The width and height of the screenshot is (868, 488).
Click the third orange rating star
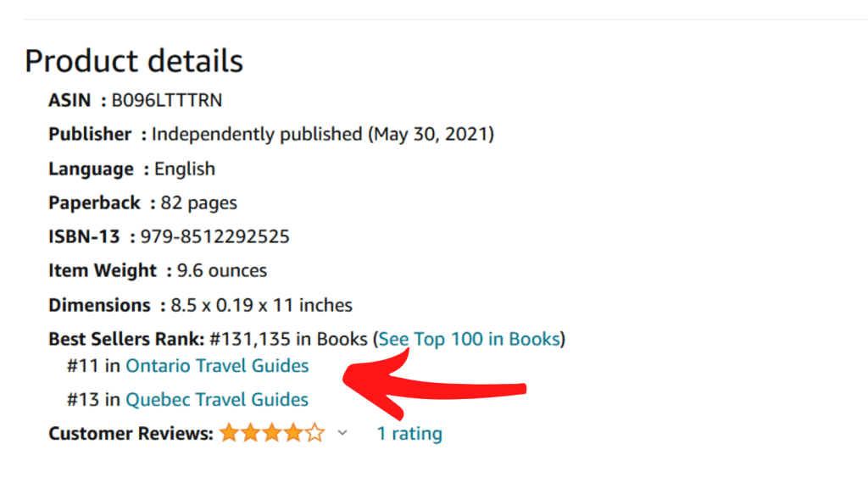[x=271, y=434]
